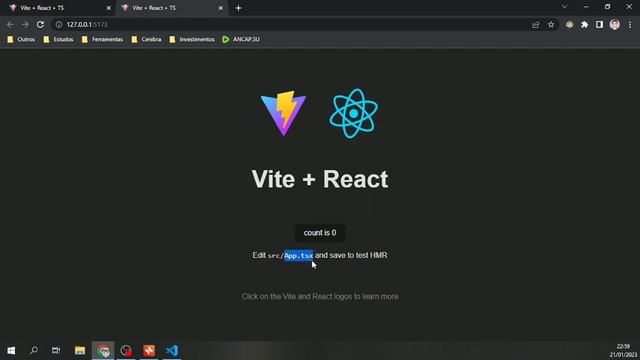640x360 pixels.
Task: Open the Outros bookmarks folder
Action: tap(21, 39)
